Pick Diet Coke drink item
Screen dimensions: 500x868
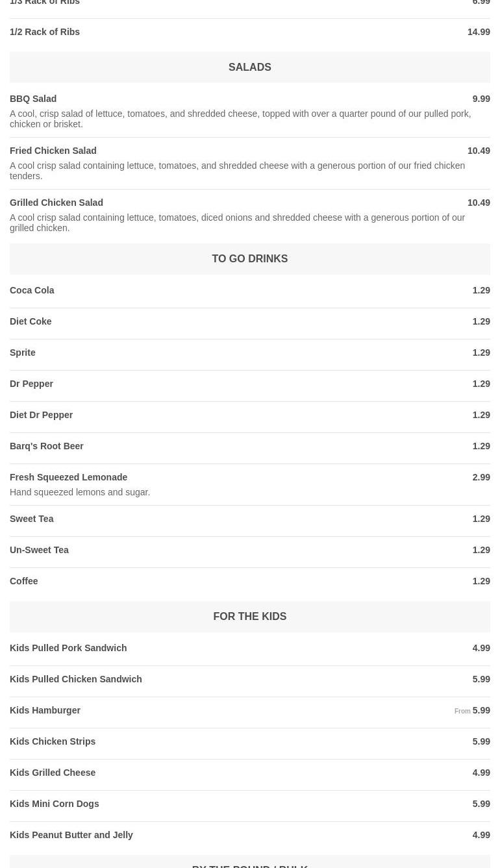[31, 321]
